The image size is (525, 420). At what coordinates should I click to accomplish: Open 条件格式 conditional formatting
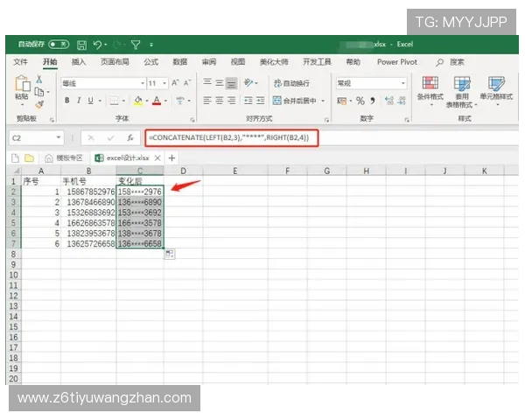pyautogui.click(x=430, y=91)
